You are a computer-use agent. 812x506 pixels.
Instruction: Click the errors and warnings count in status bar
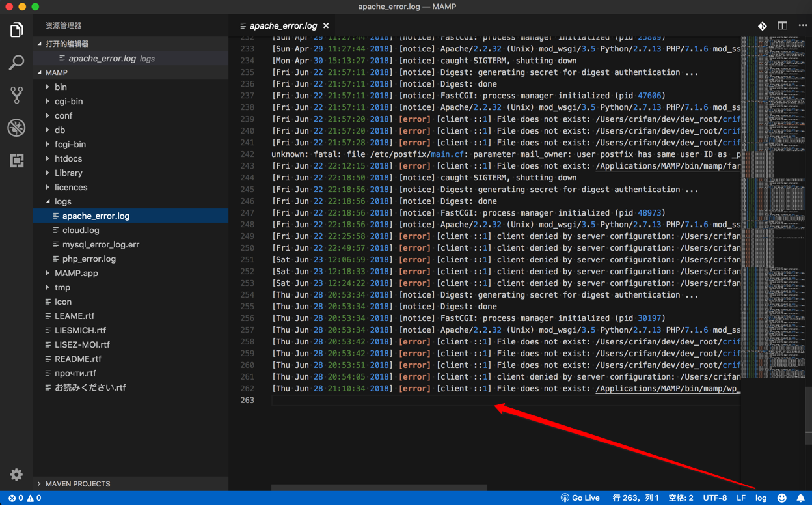click(25, 498)
